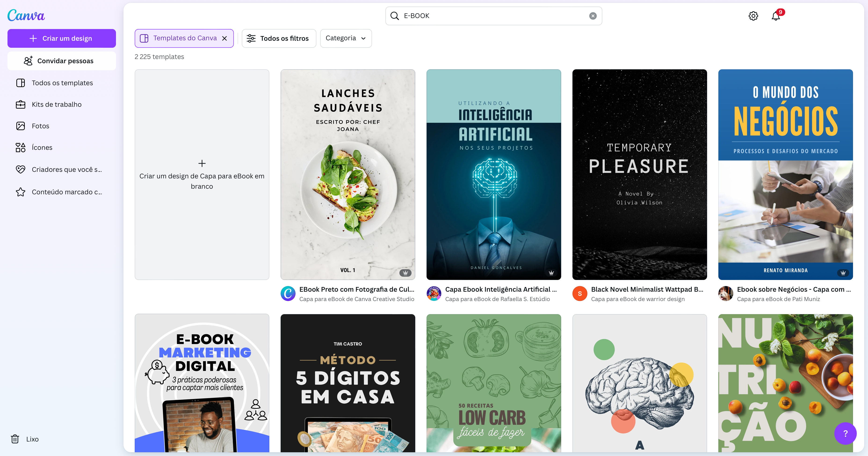The image size is (868, 456).
Task: Click the Conteúdo marcado star icon
Action: click(21, 192)
